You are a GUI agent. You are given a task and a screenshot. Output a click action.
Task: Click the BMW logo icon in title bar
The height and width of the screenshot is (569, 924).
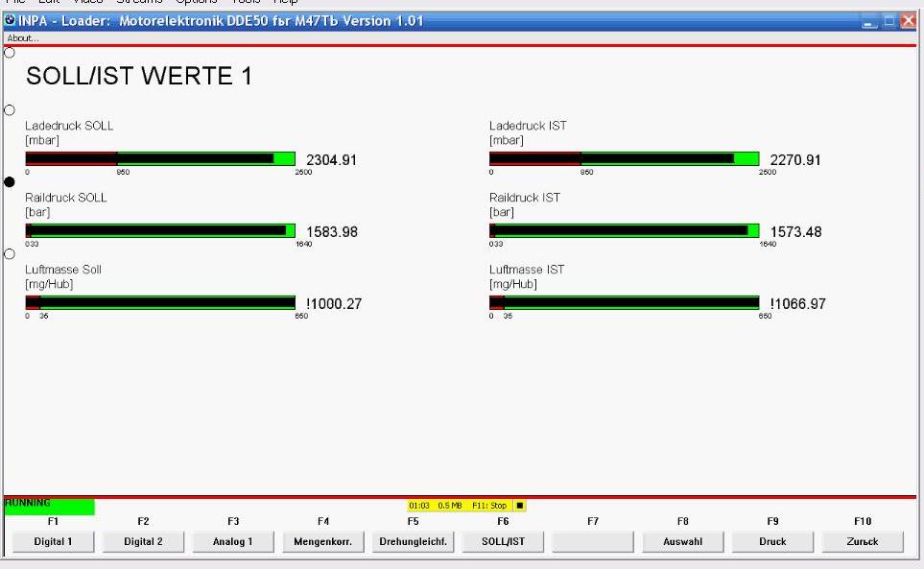tap(10, 20)
